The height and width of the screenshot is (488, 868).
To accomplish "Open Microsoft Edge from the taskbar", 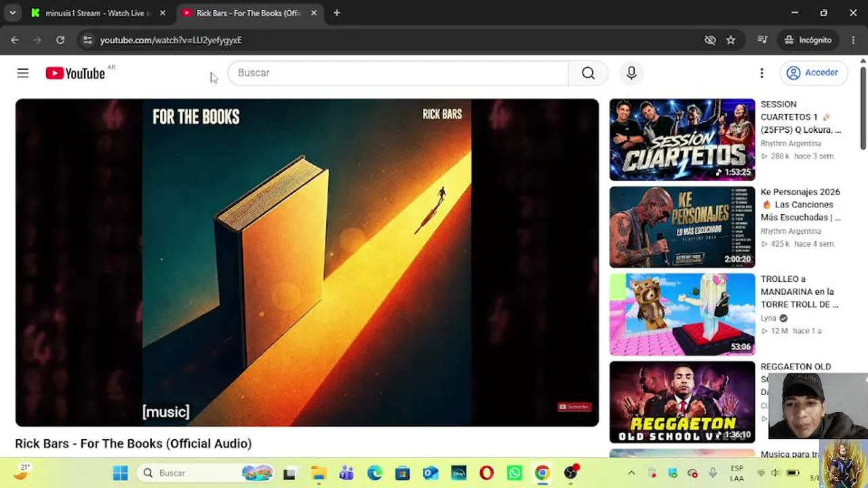I will point(374,473).
